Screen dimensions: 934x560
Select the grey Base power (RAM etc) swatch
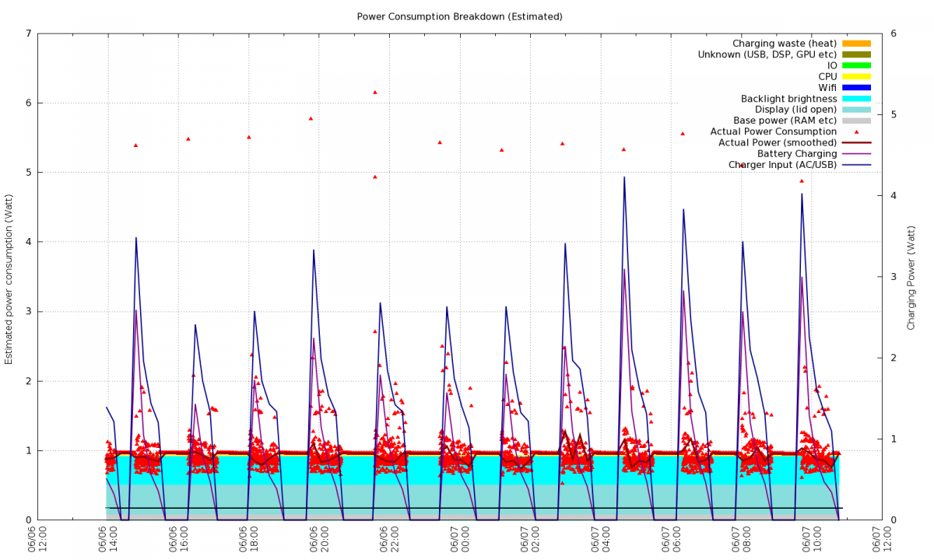point(855,121)
